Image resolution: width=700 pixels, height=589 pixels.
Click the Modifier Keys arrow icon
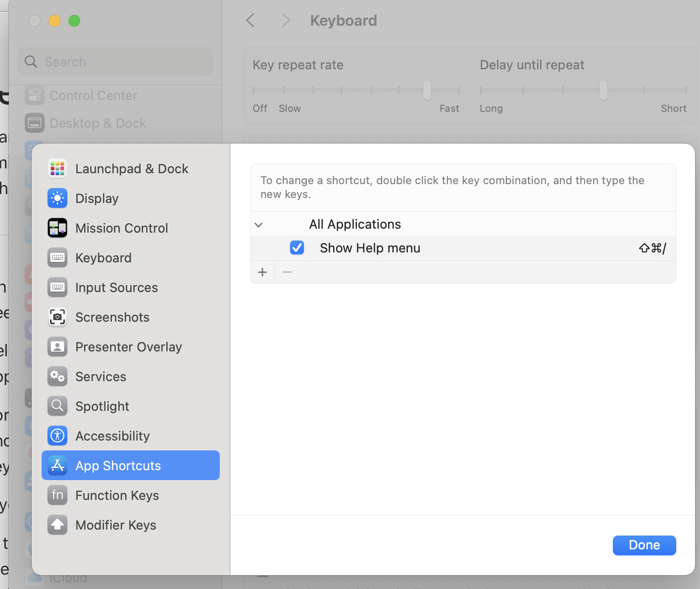(x=57, y=525)
